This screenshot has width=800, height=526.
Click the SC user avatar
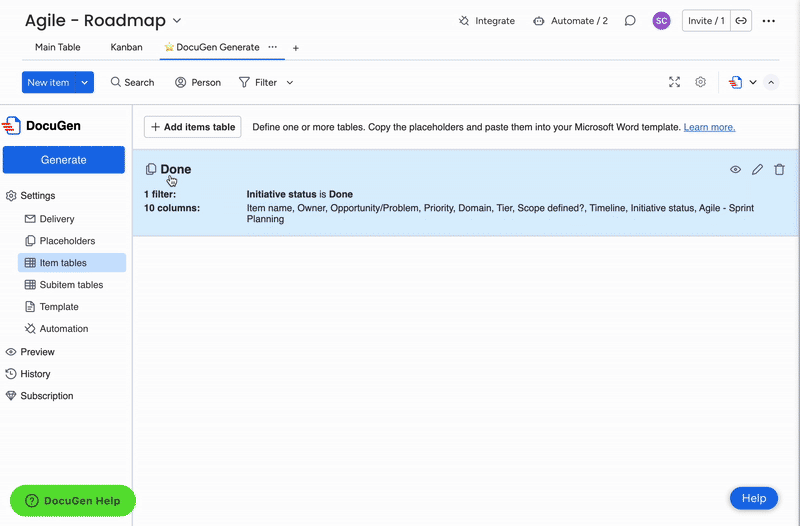point(661,21)
